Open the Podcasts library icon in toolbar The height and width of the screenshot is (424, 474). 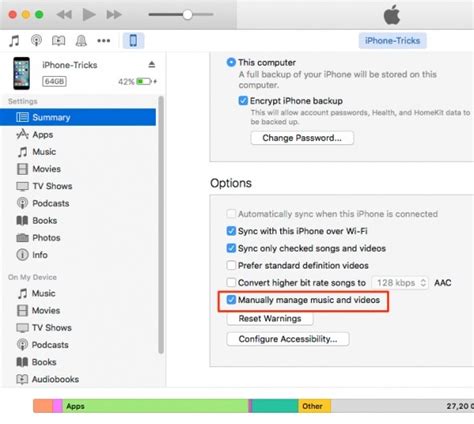pos(36,41)
